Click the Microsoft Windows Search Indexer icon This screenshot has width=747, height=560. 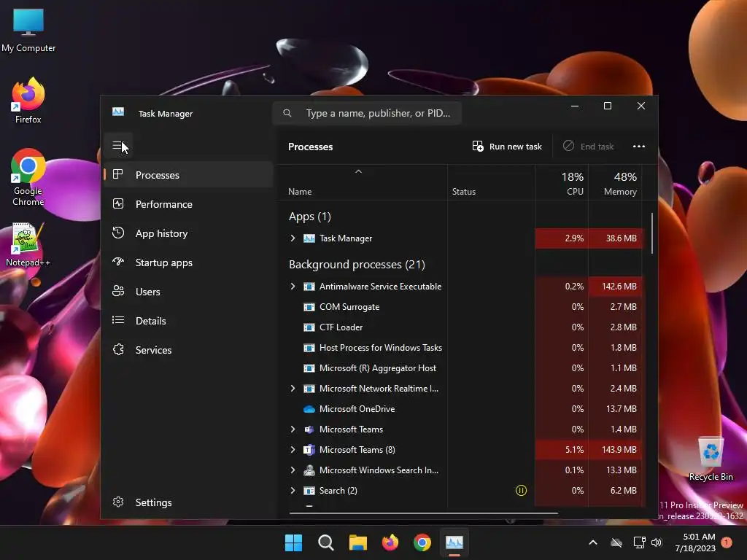[309, 470]
